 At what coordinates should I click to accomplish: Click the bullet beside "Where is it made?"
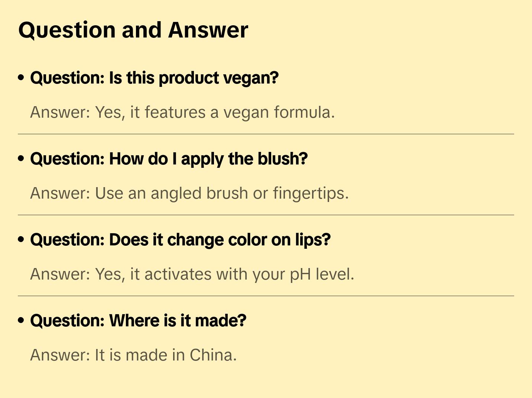tap(21, 320)
